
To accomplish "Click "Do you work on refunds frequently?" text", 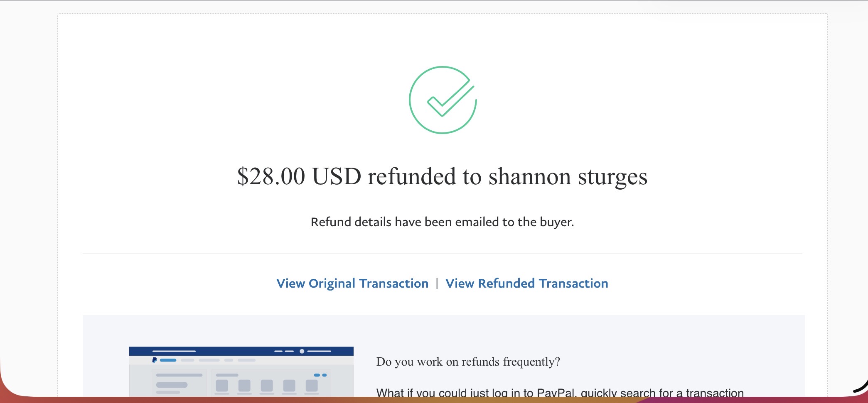I will (x=468, y=362).
